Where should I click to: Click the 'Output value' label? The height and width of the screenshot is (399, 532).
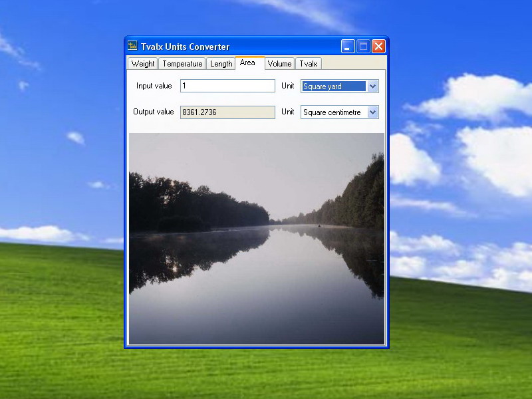click(x=154, y=112)
